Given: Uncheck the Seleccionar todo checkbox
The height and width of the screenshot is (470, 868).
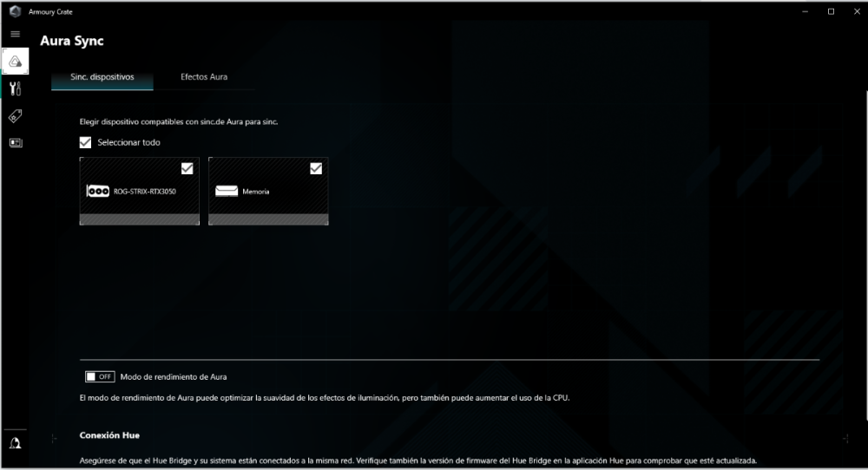Looking at the screenshot, I should pyautogui.click(x=85, y=143).
